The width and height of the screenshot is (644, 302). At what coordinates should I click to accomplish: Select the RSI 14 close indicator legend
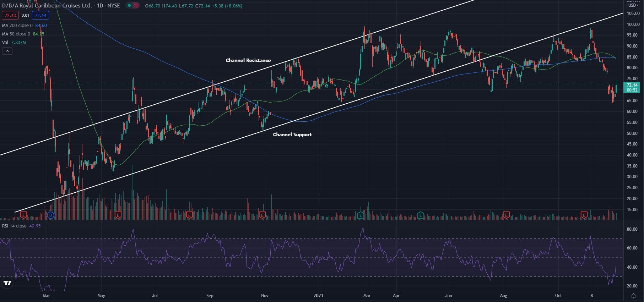point(21,226)
